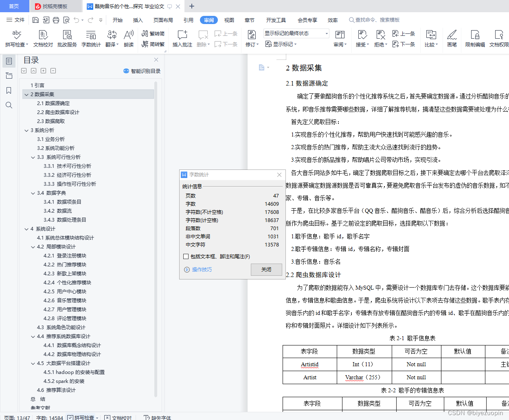Open 文档校对 document proofreading
Image resolution: width=509 pixels, height=420 pixels.
pos(43,39)
